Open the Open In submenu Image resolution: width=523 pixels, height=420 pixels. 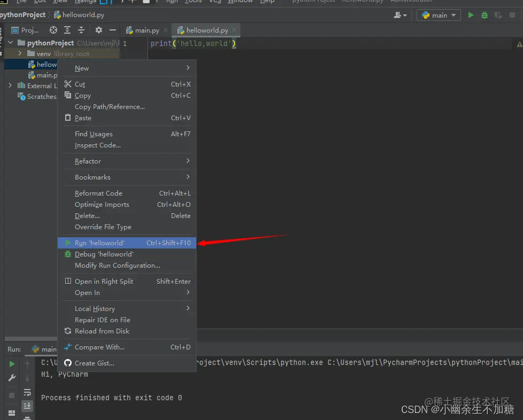click(x=127, y=293)
